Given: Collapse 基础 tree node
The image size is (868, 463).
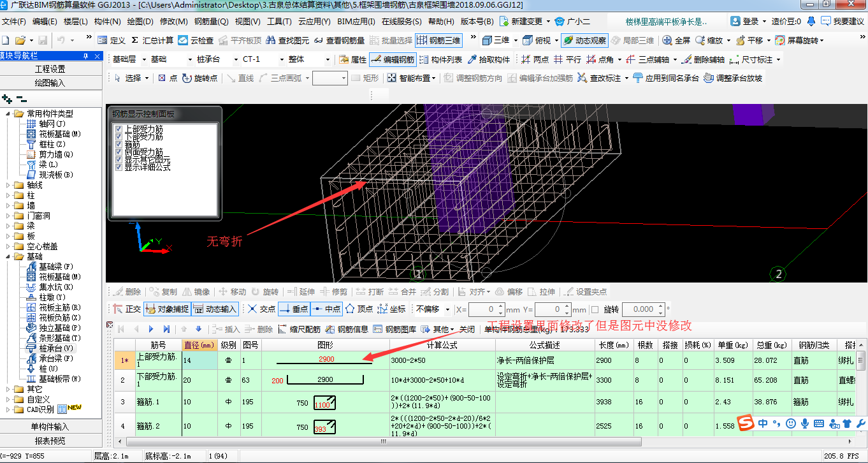Looking at the screenshot, I should point(8,256).
